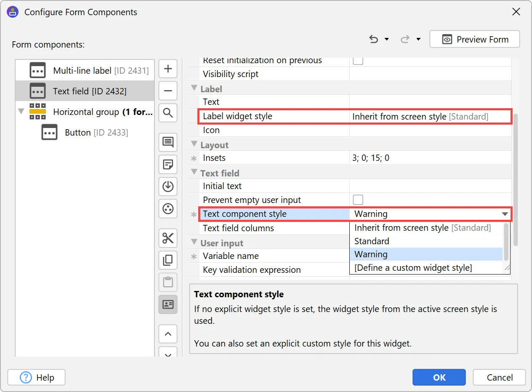Click the circled down-arrow icon
The height and width of the screenshot is (392, 532).
[x=168, y=186]
